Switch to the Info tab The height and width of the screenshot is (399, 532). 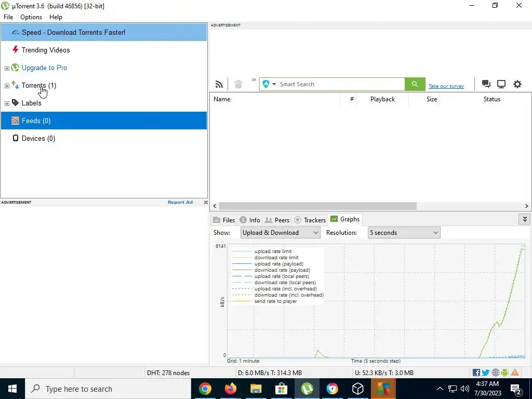click(250, 220)
